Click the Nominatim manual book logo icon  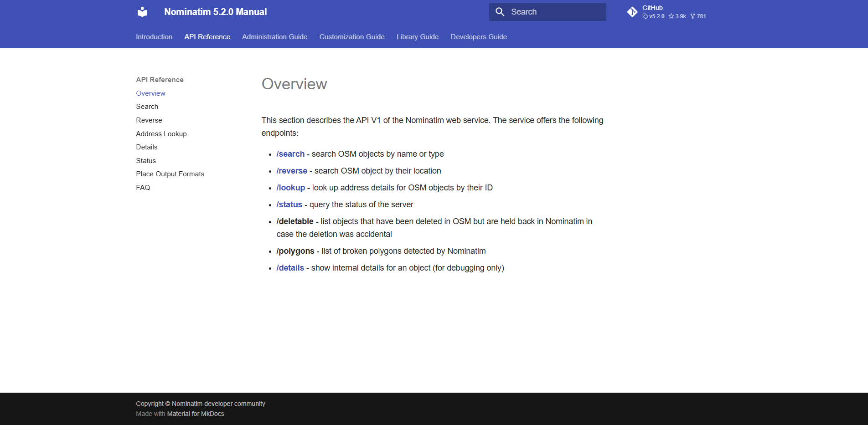(x=142, y=12)
